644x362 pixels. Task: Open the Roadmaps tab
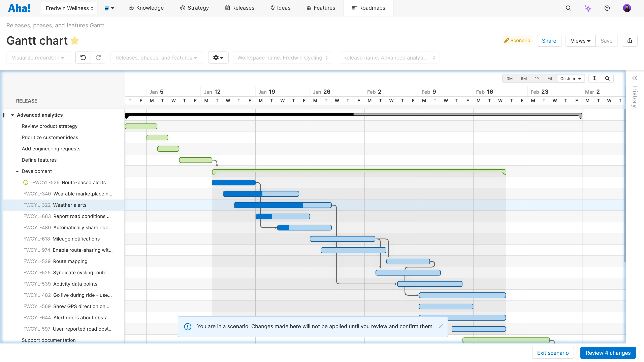tap(368, 8)
